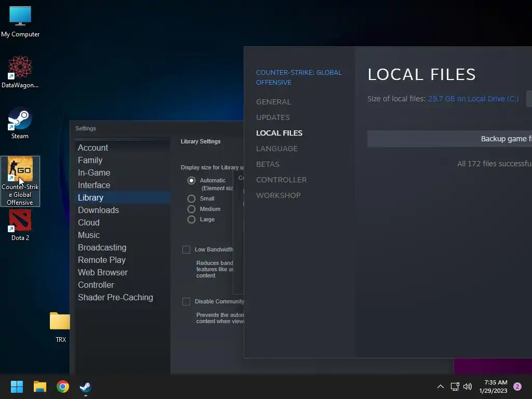Viewport: 532px width, 399px height.
Task: Toggle the Disable Community checkbox
Action: (186, 302)
